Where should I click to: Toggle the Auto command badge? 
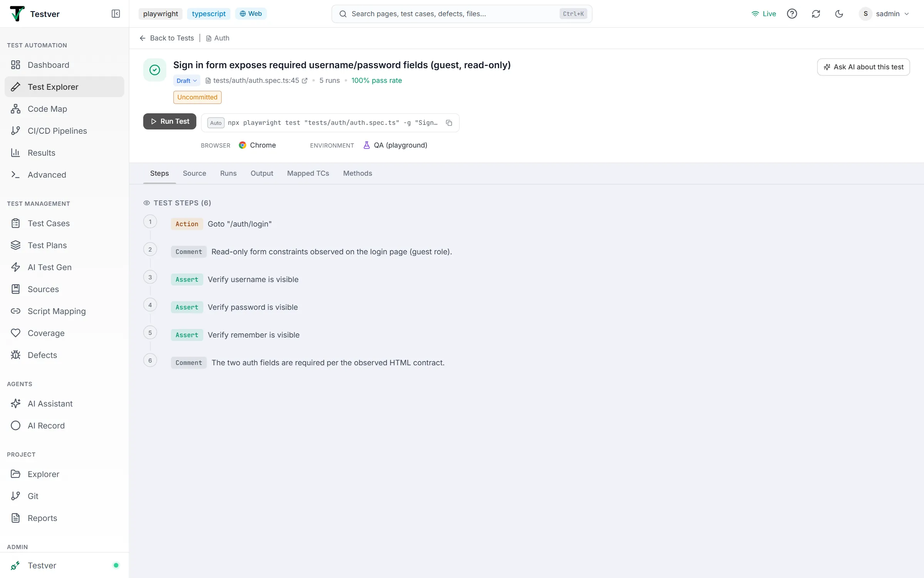coord(216,123)
